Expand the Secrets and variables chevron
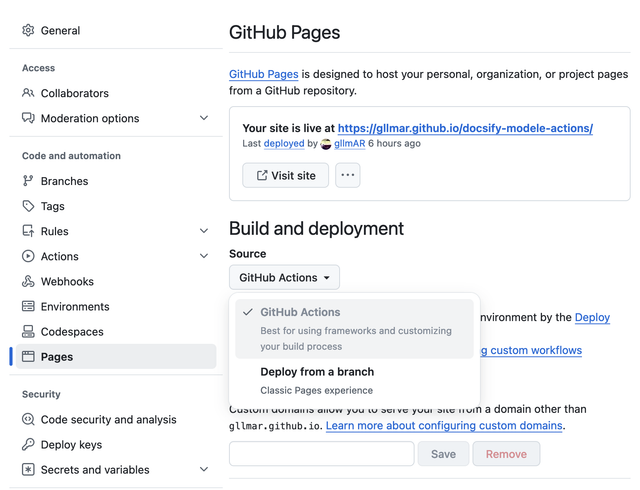 204,470
